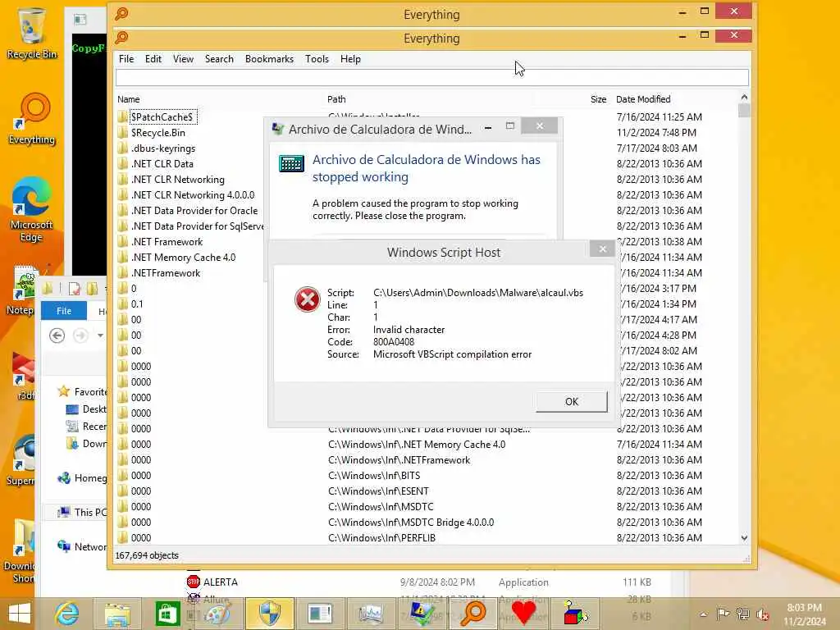Sort results by Path column header
The height and width of the screenshot is (630, 840).
pyautogui.click(x=336, y=99)
